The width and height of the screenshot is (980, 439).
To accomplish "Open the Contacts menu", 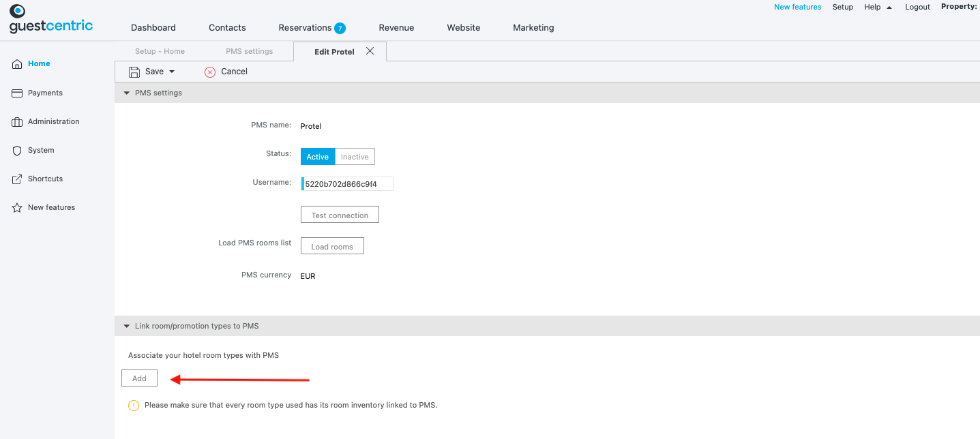I will 227,28.
